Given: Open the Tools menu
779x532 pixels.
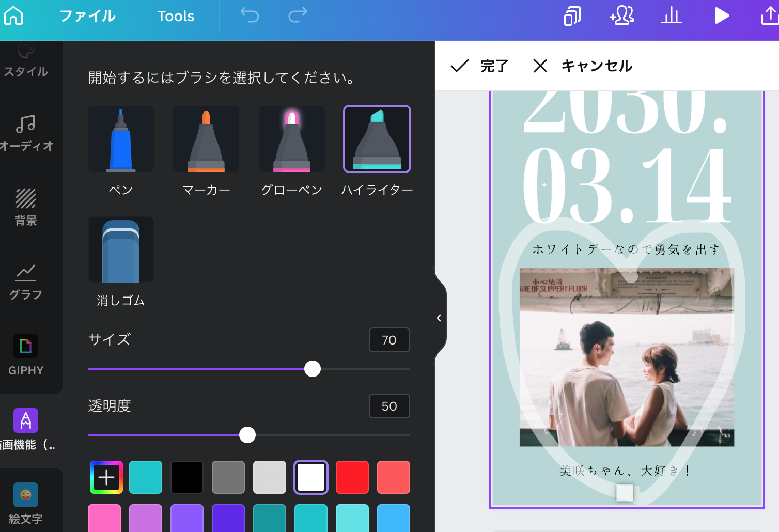Looking at the screenshot, I should 176,16.
